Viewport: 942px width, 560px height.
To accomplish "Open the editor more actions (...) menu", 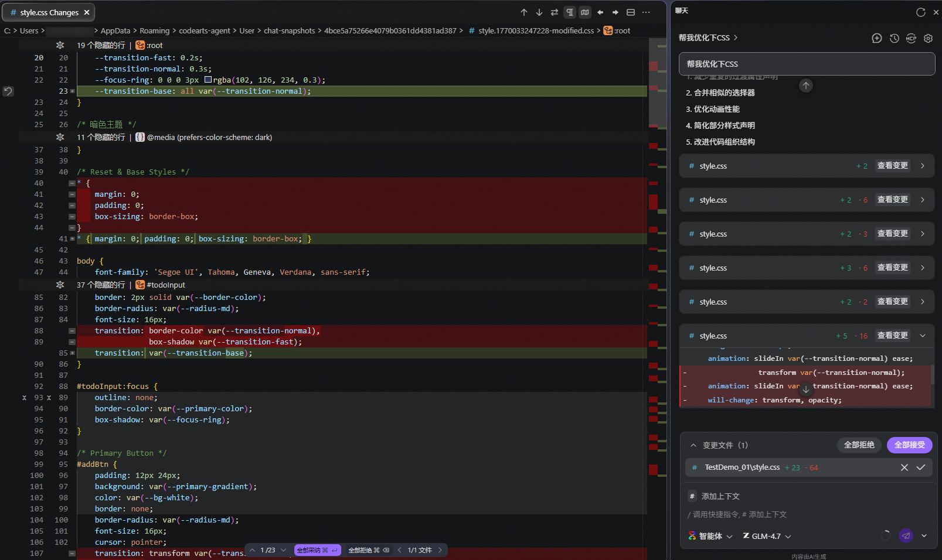I will coord(646,12).
